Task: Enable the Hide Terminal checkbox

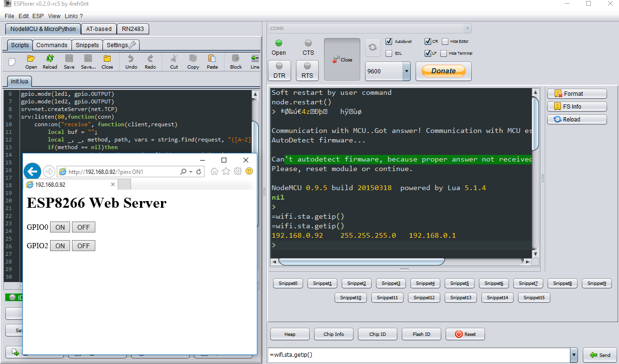Action: [444, 53]
